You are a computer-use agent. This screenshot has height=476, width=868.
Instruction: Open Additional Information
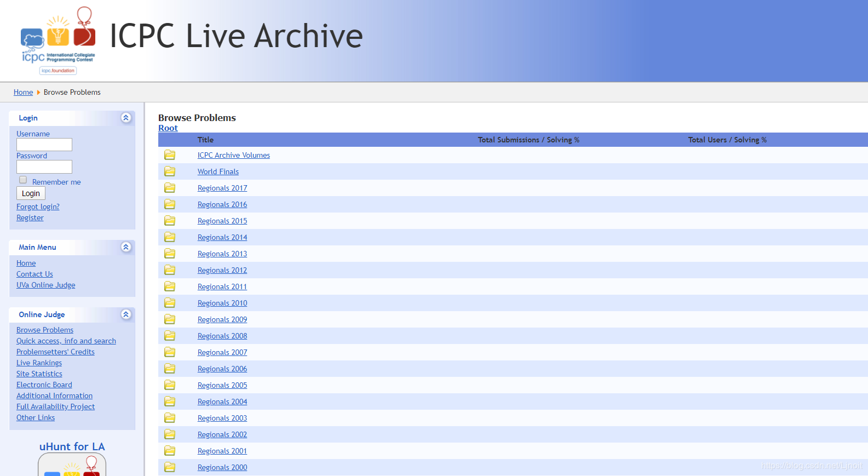click(x=54, y=395)
